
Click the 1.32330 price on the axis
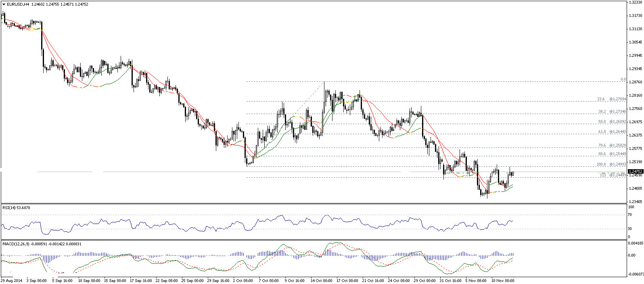point(636,2)
